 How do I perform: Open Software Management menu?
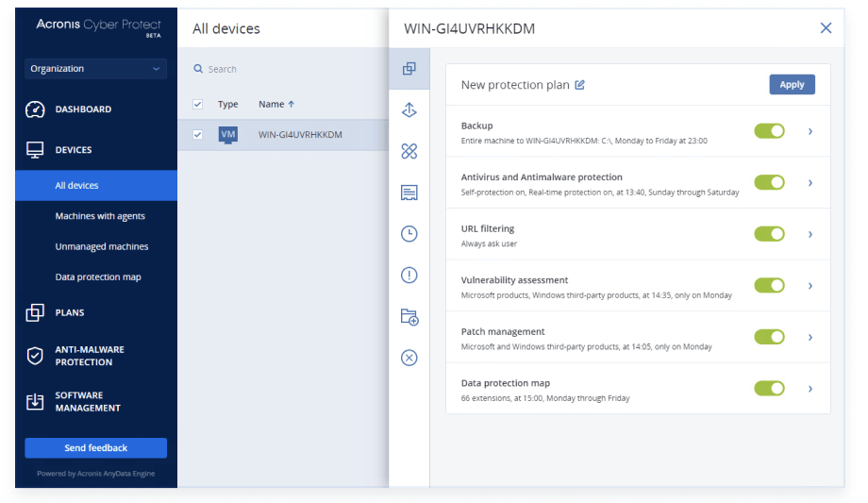coord(88,402)
